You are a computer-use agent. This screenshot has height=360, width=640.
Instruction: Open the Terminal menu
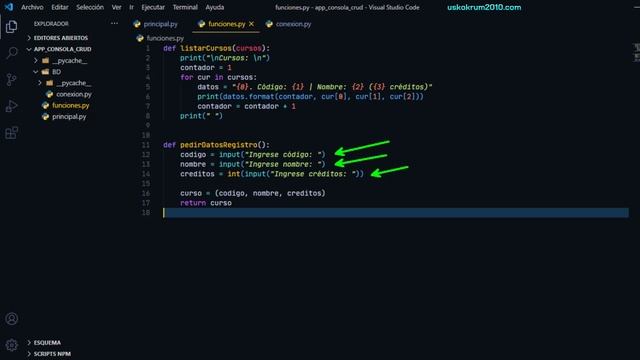tap(185, 7)
